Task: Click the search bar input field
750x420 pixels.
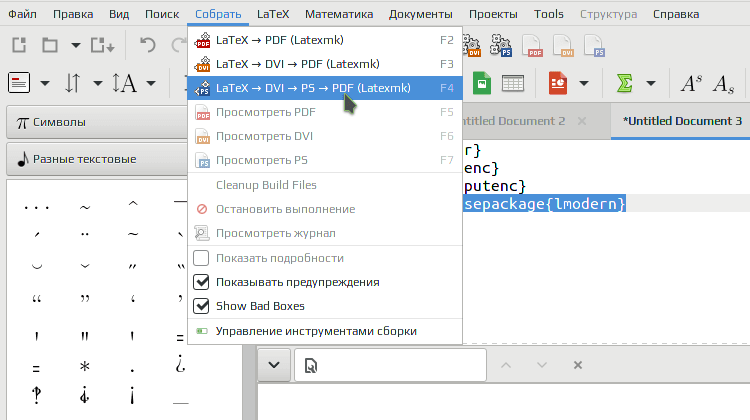Action: (x=390, y=365)
